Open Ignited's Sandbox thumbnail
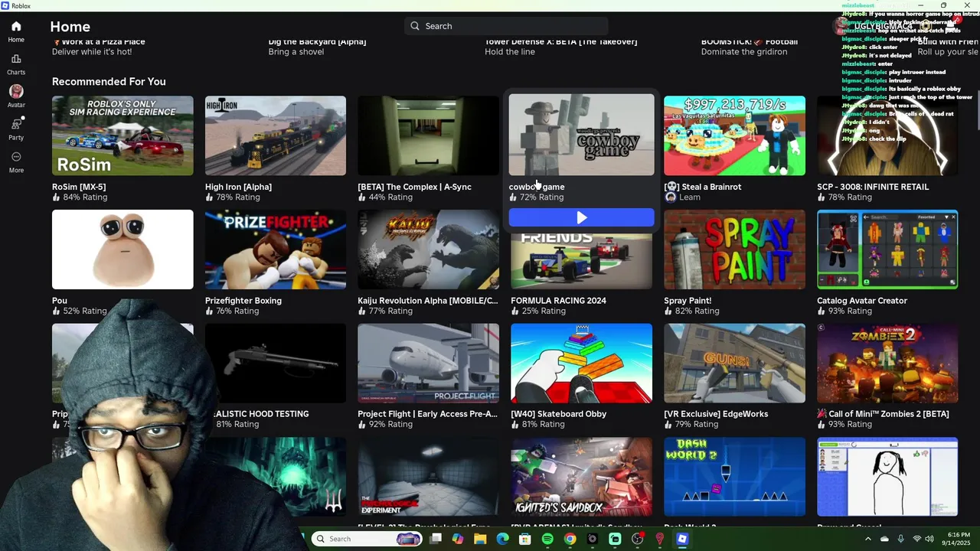Image resolution: width=980 pixels, height=551 pixels. 582,477
